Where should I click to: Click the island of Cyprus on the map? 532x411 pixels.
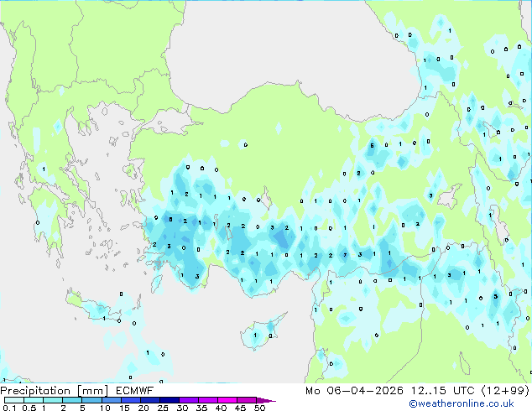click(x=261, y=333)
